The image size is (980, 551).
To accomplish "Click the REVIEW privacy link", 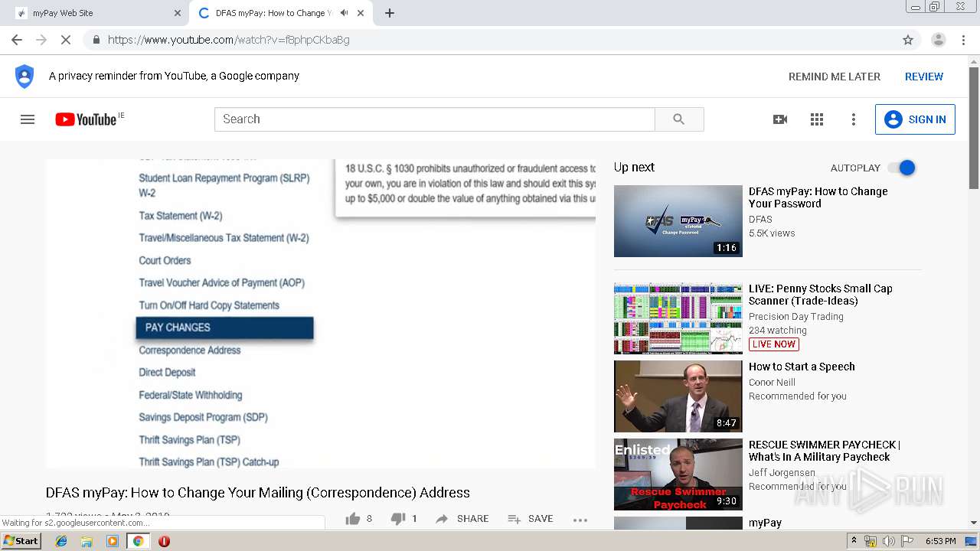I will click(x=924, y=77).
